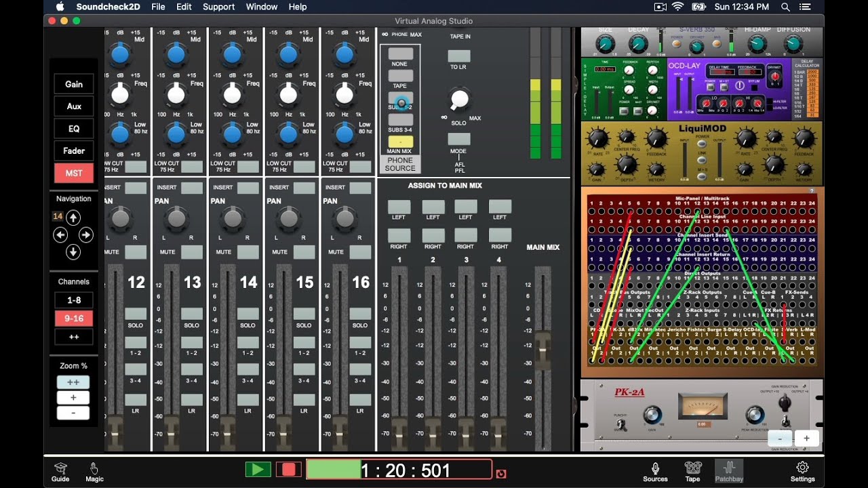Open macOS Spotlight search

click(785, 7)
